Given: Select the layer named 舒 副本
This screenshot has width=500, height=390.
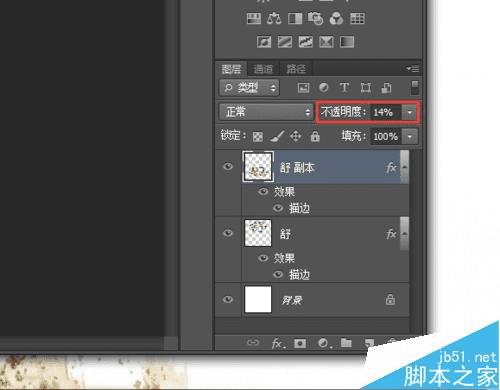Looking at the screenshot, I should tap(297, 168).
